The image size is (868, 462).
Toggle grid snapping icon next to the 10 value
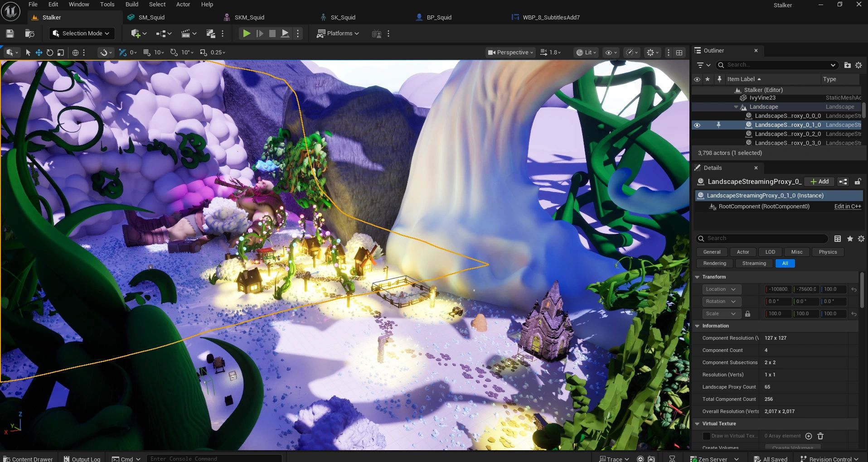point(147,53)
